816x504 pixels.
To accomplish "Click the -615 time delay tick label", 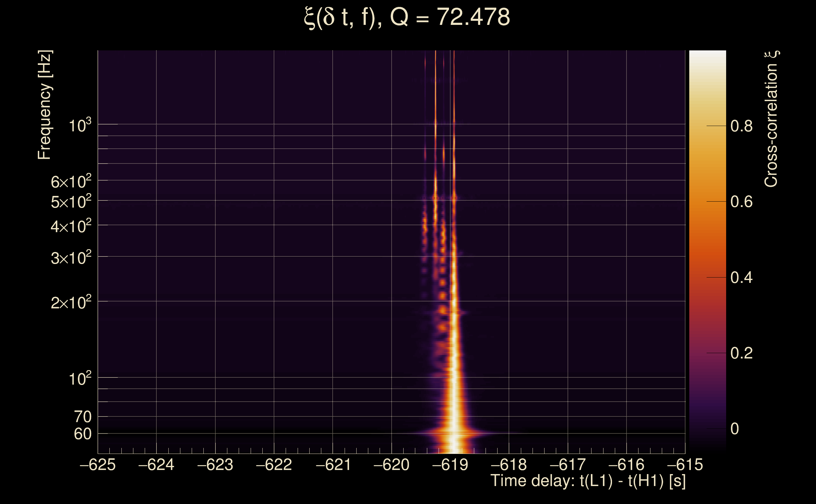I will (x=685, y=465).
